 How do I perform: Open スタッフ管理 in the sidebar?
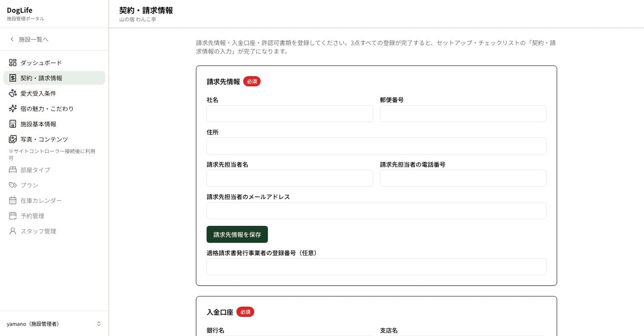[x=54, y=231]
